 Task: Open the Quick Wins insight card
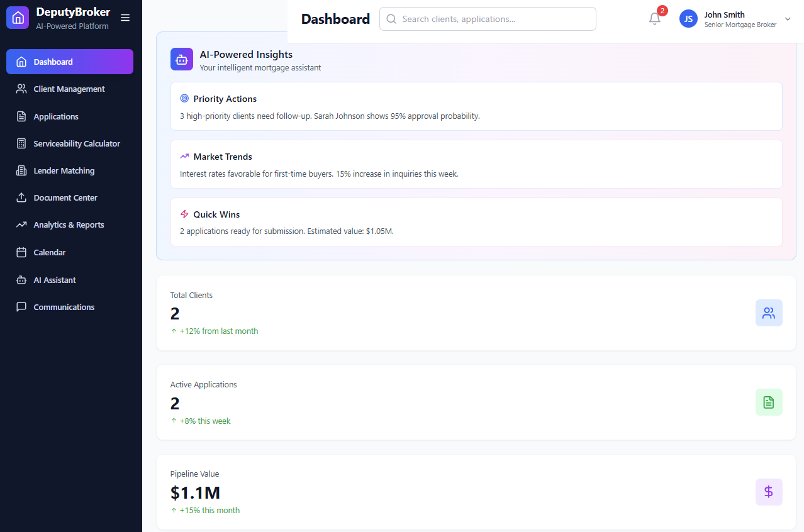[x=476, y=222]
